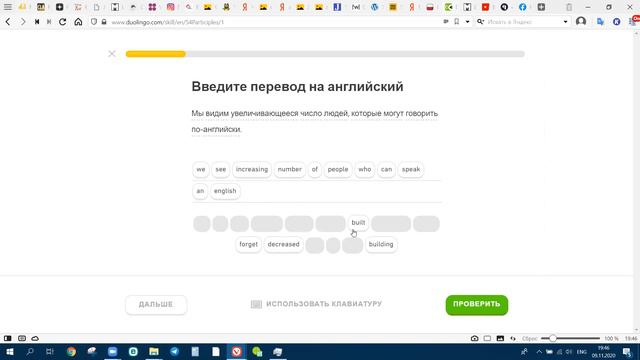The image size is (640, 360).
Task: Click the shield tracker blocker icon
Action: (x=94, y=22)
